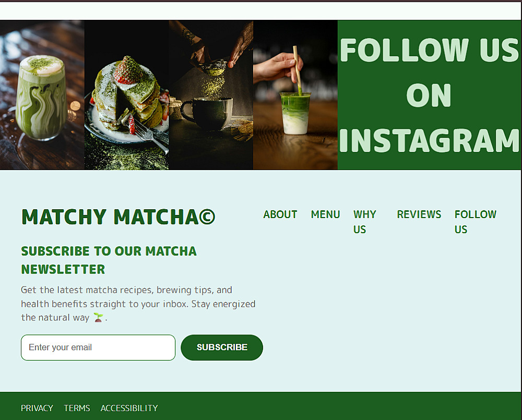Focus the Enter your email field
The image size is (522, 420).
[98, 347]
